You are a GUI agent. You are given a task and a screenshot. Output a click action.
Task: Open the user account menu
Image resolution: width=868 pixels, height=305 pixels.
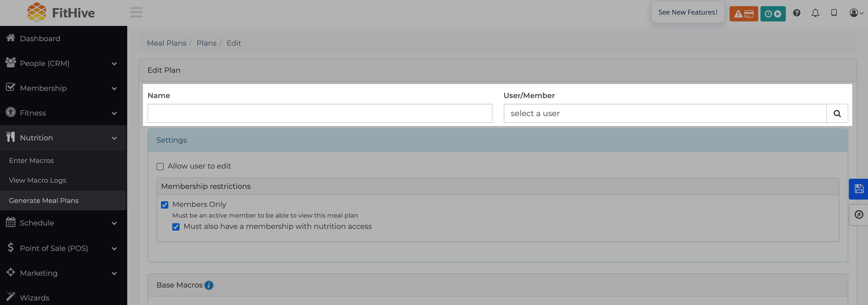(x=856, y=13)
